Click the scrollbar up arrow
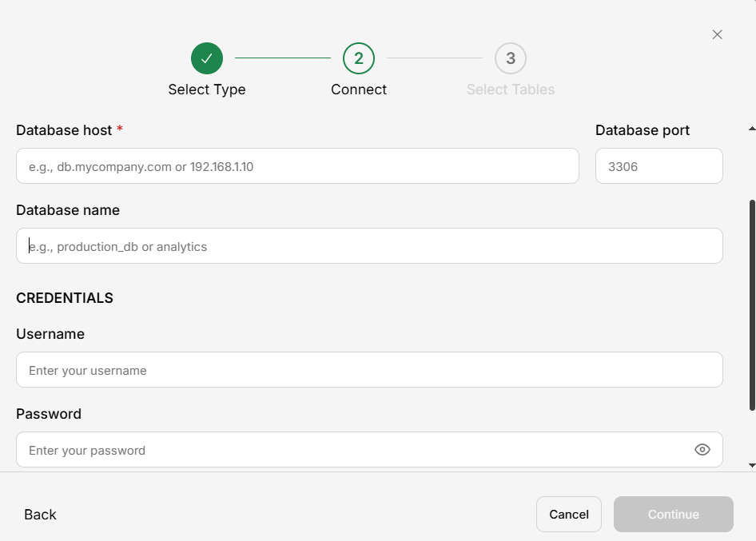 [751, 129]
